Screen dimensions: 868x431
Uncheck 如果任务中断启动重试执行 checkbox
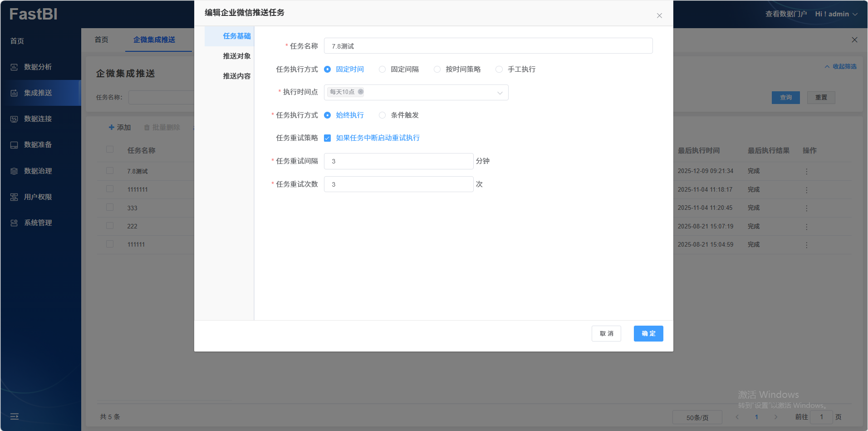tap(327, 138)
